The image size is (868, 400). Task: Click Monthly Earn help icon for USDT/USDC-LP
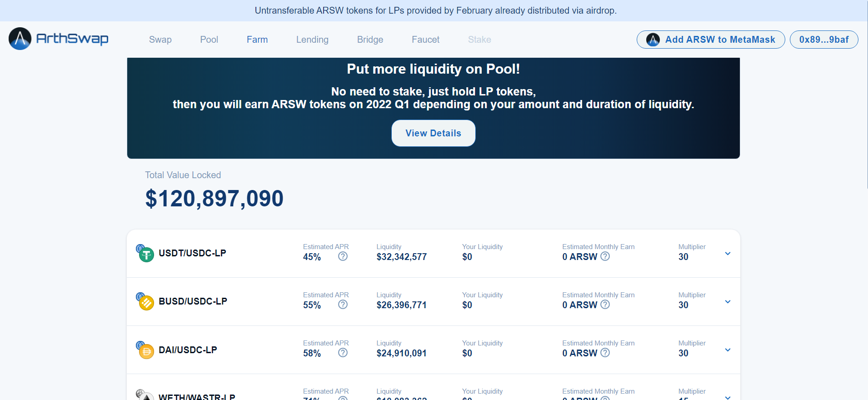tap(605, 256)
